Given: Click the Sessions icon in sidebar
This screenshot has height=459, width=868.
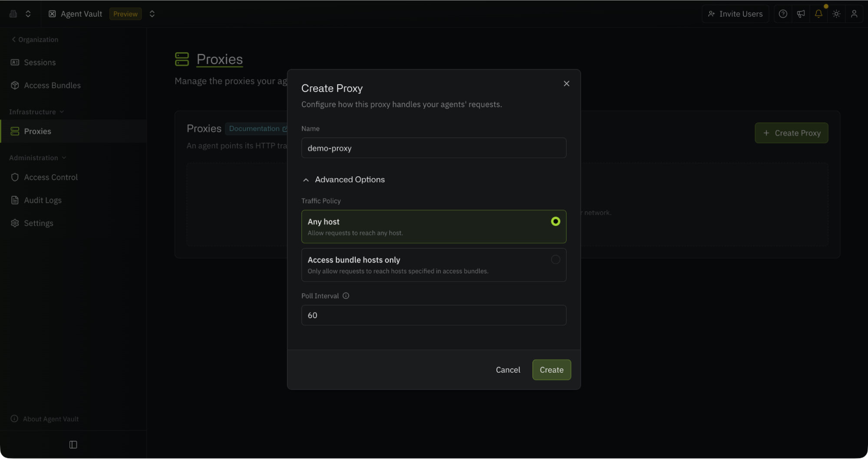Looking at the screenshot, I should [15, 63].
